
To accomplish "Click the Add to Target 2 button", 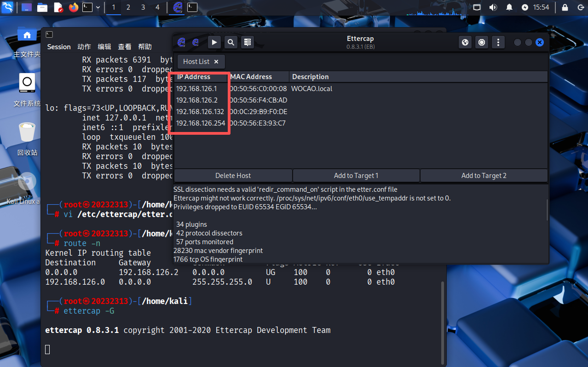I will tap(484, 176).
